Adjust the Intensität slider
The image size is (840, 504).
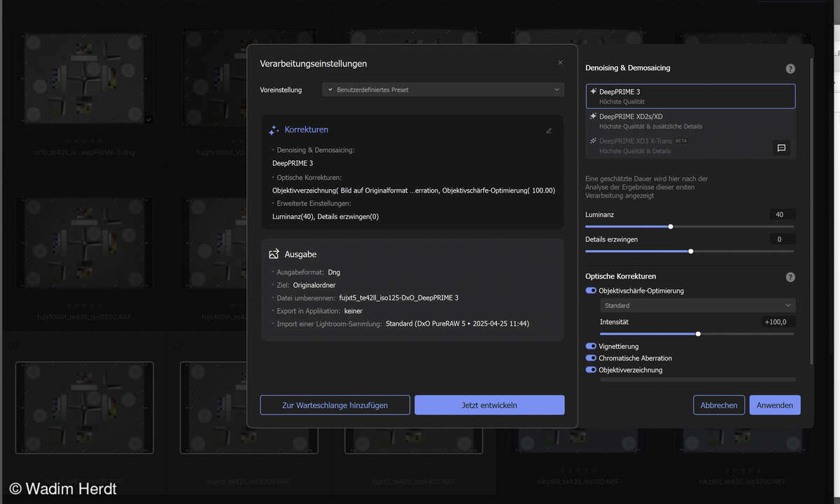[698, 334]
